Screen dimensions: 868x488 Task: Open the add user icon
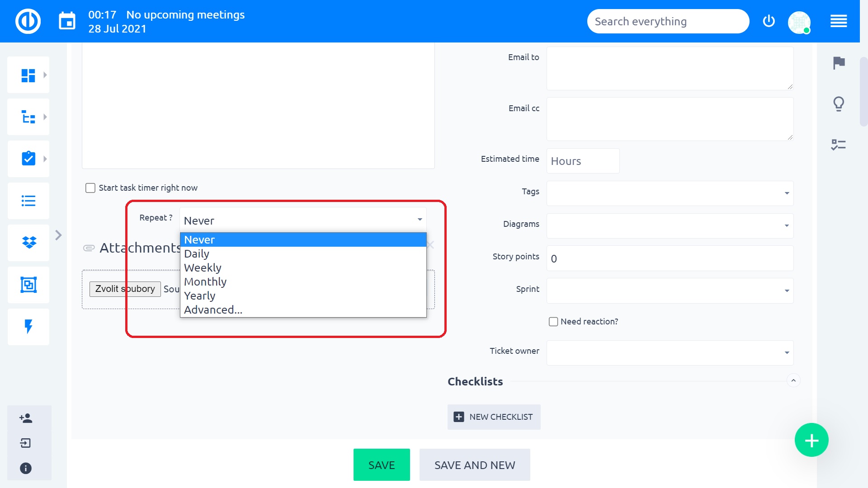[x=26, y=418]
